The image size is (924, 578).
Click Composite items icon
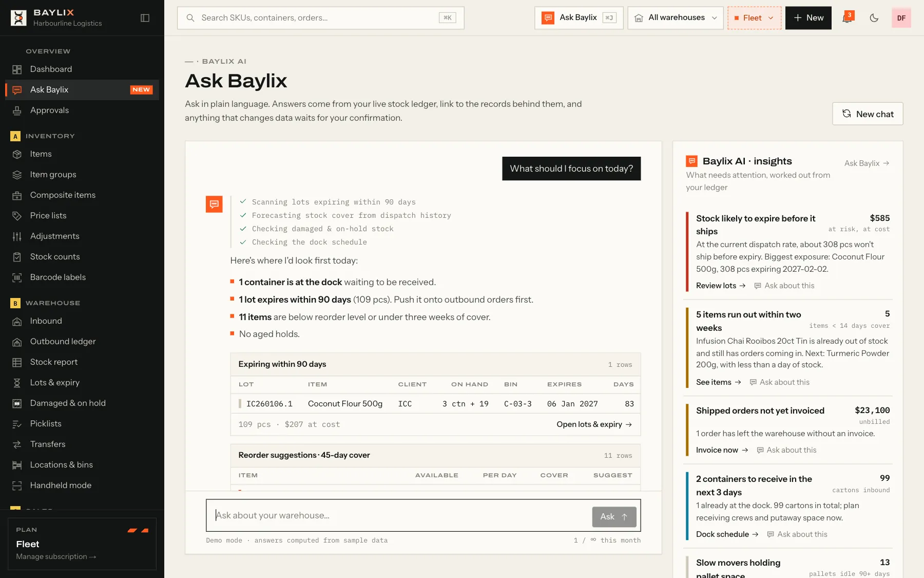point(17,195)
